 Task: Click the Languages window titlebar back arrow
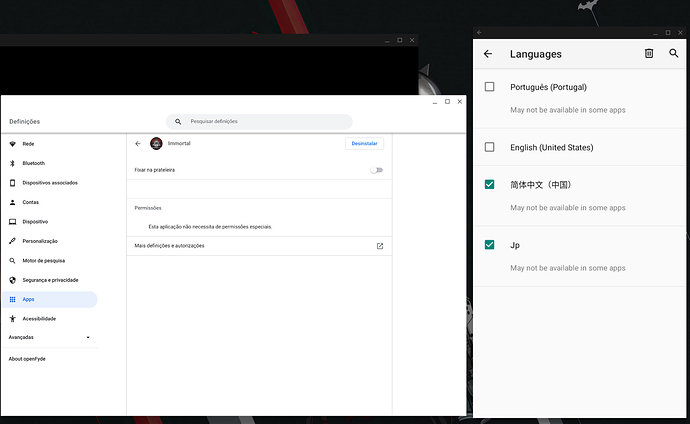[x=479, y=32]
